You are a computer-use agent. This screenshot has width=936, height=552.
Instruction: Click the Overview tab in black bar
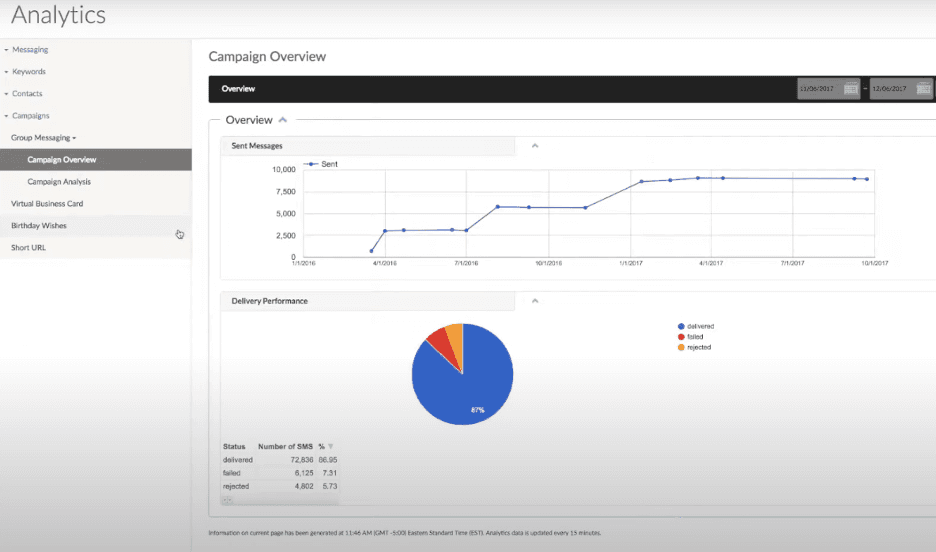tap(238, 89)
